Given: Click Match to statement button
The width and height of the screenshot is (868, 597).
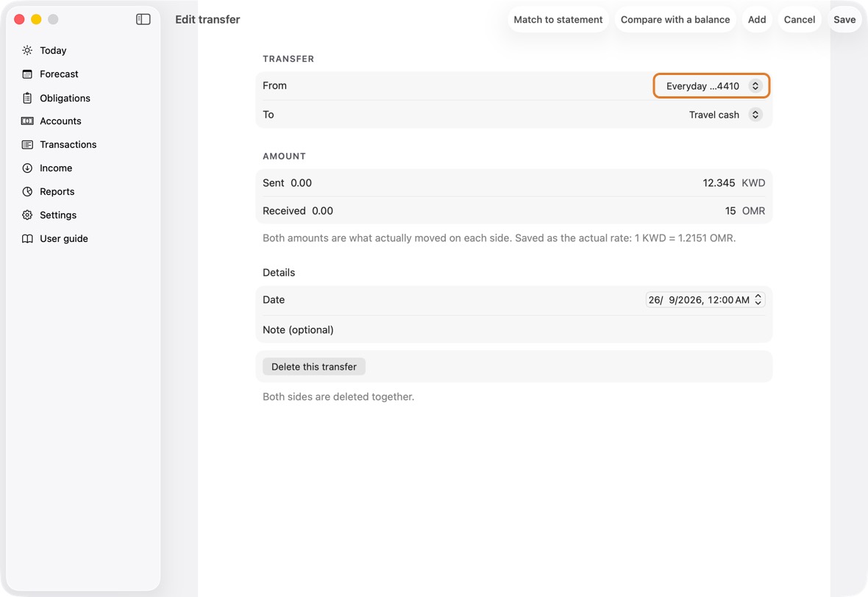Looking at the screenshot, I should point(558,19).
